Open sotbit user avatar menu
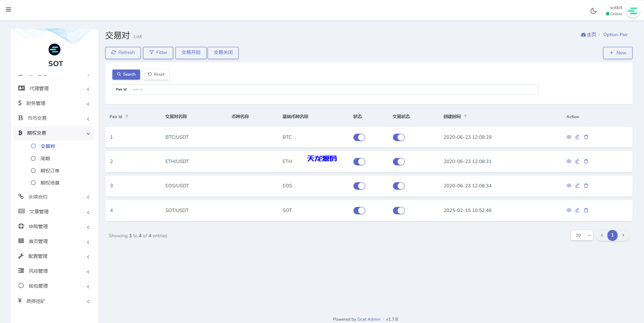This screenshot has width=644, height=323. point(633,11)
